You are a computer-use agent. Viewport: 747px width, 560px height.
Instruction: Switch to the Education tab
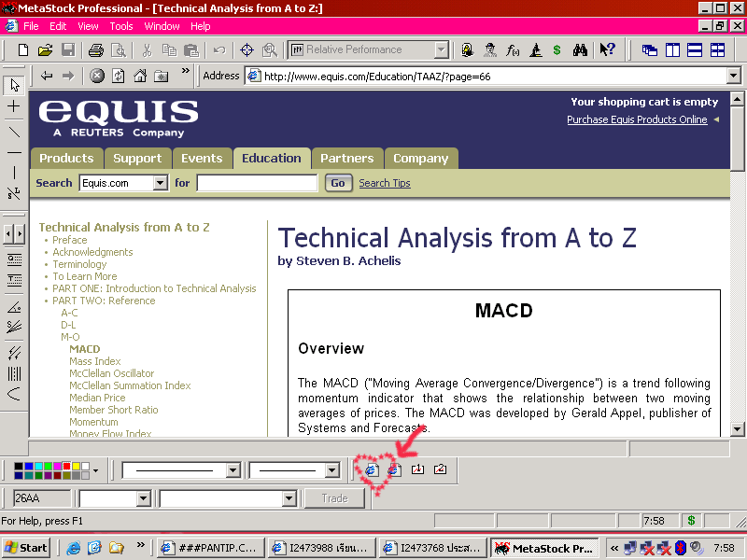(272, 158)
